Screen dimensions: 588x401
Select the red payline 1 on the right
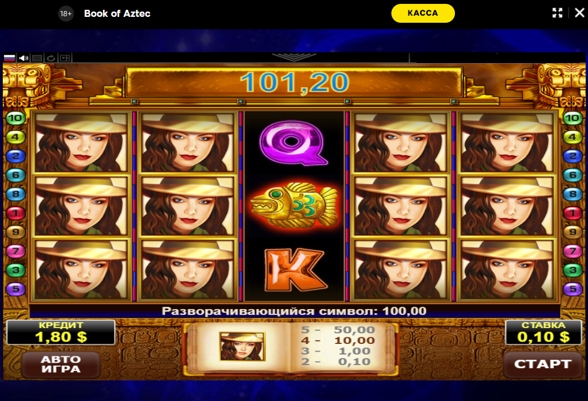click(x=573, y=213)
